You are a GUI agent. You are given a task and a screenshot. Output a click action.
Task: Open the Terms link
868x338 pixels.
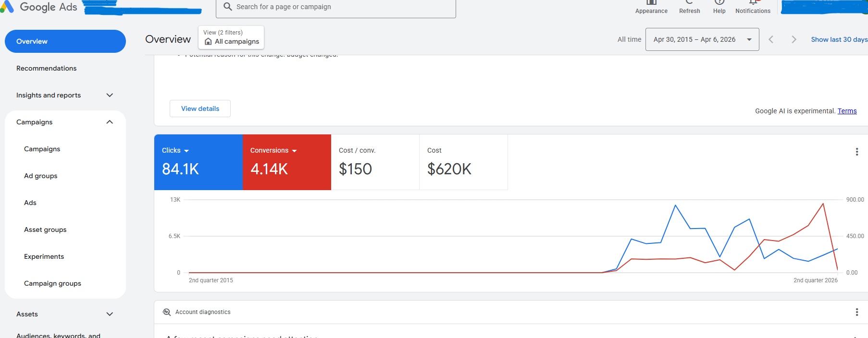847,111
